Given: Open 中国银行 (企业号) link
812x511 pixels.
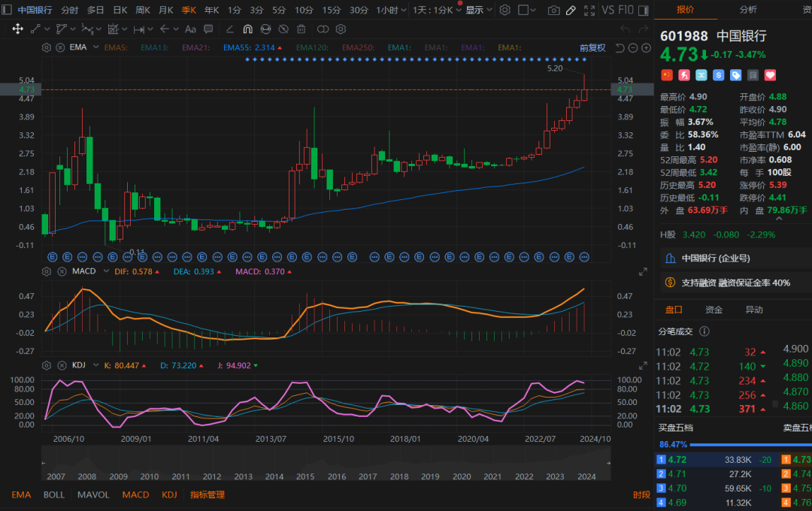Looking at the screenshot, I should click(x=715, y=259).
